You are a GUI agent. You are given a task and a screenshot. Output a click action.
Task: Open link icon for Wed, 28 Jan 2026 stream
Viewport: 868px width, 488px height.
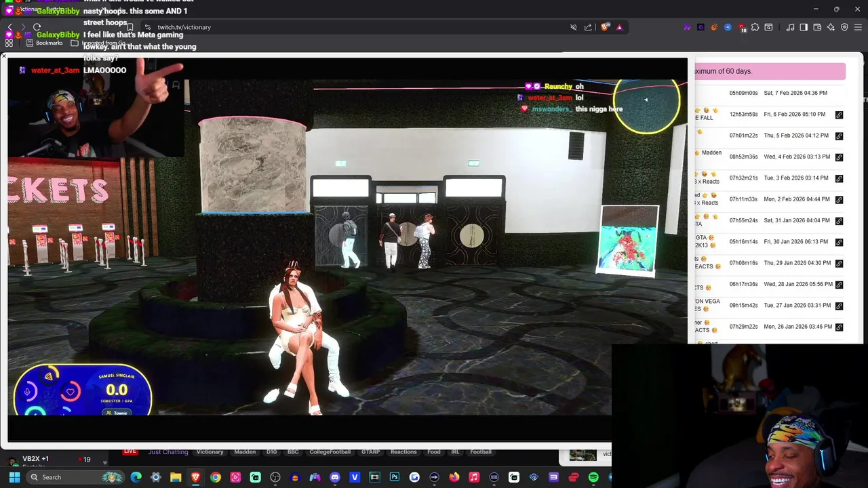[839, 285]
